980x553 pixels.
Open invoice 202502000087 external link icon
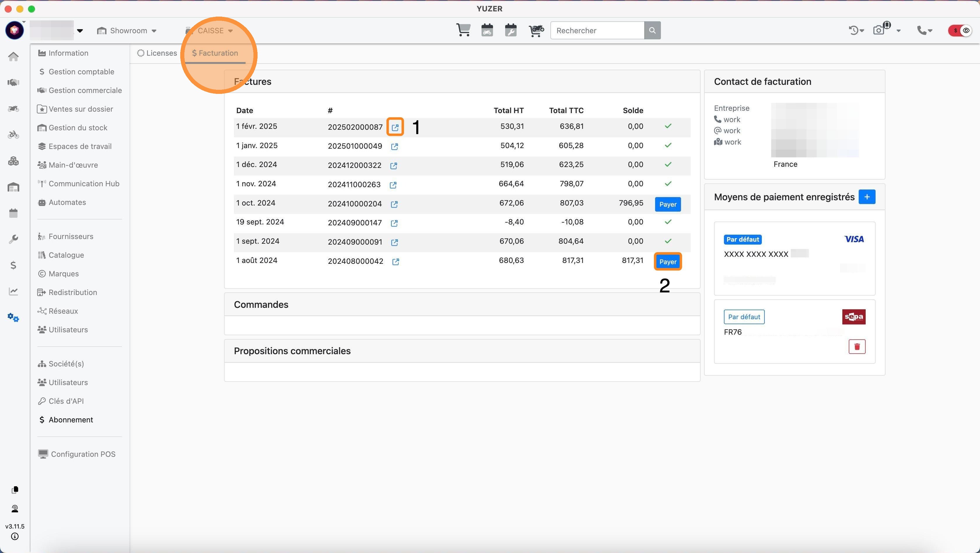[x=395, y=127]
